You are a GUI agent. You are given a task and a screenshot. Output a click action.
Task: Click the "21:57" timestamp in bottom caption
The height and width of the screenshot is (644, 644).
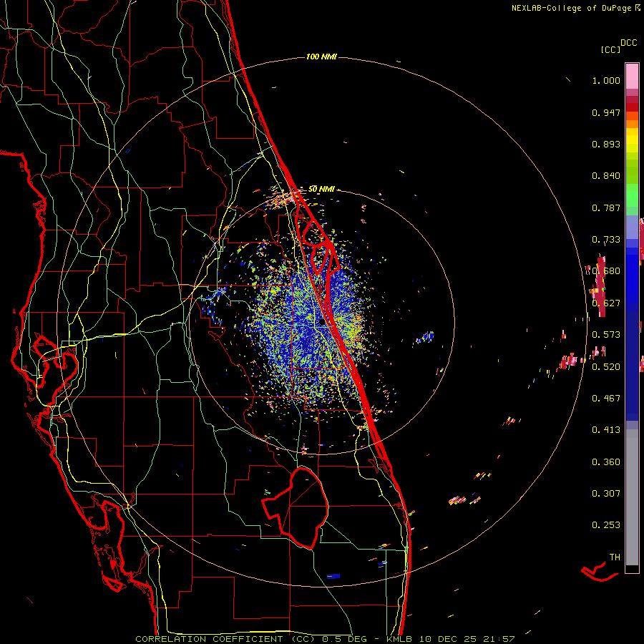498,639
